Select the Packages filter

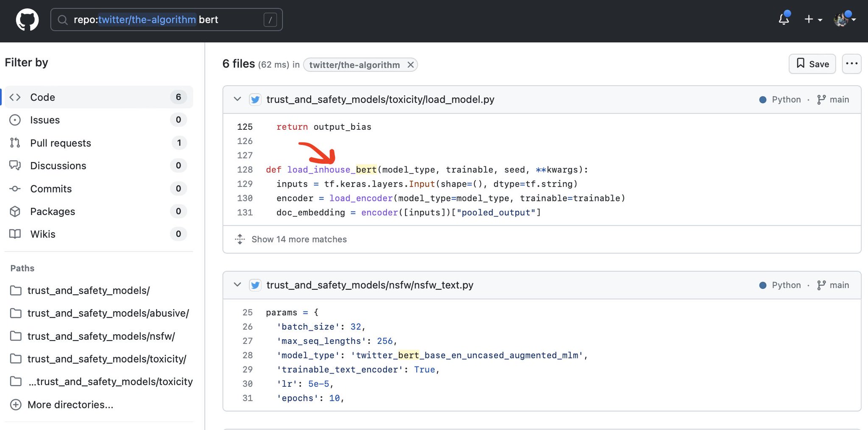tap(98, 211)
